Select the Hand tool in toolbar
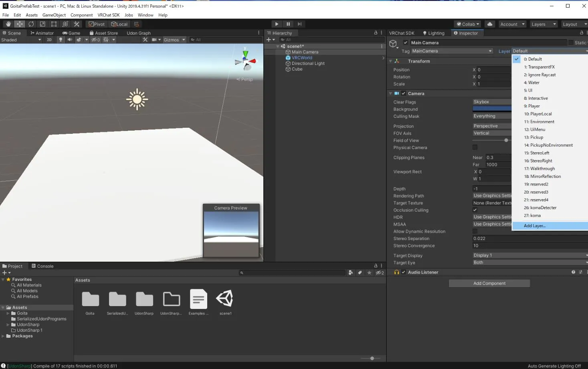 [x=8, y=24]
